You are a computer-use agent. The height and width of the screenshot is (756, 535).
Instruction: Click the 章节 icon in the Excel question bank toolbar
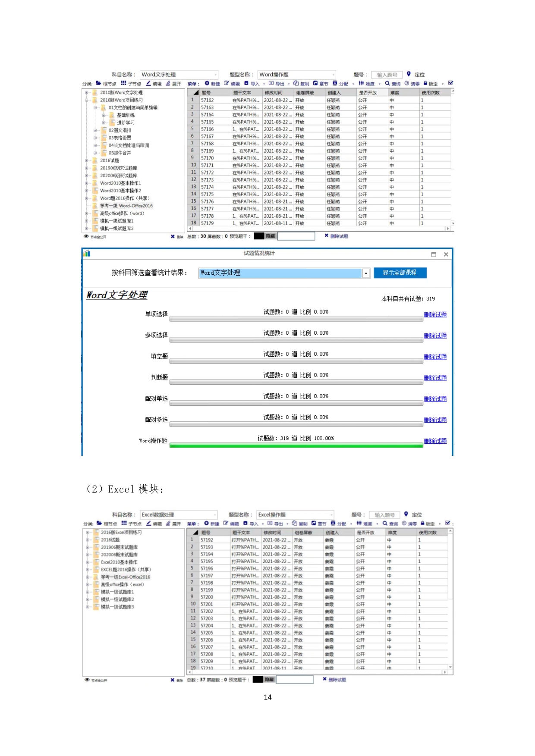(314, 523)
